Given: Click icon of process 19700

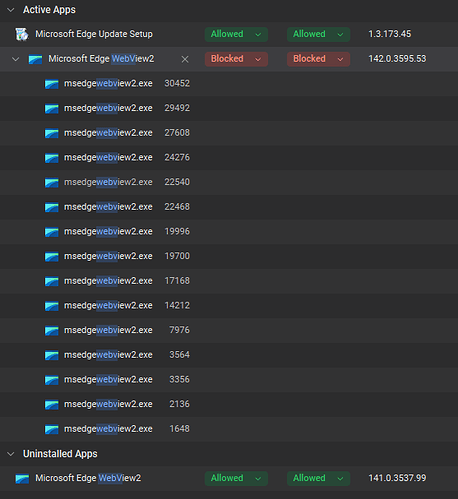Looking at the screenshot, I should click(52, 257).
